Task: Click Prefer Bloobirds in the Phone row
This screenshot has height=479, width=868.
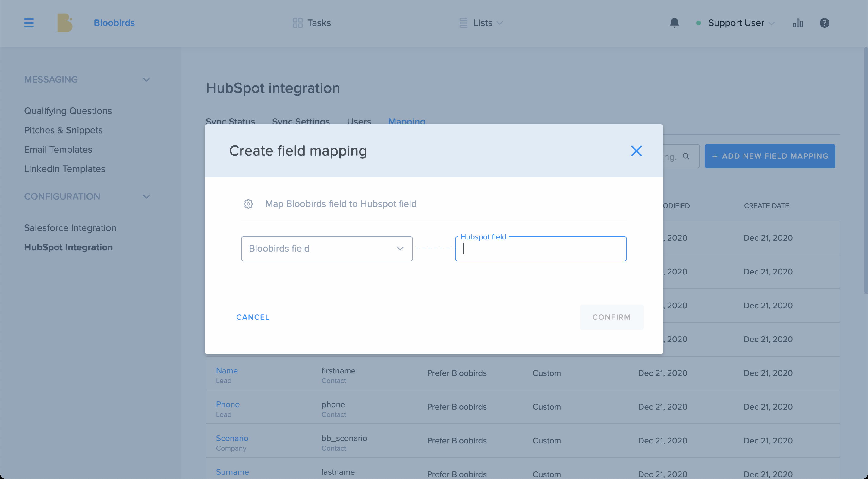Action: coord(457,407)
